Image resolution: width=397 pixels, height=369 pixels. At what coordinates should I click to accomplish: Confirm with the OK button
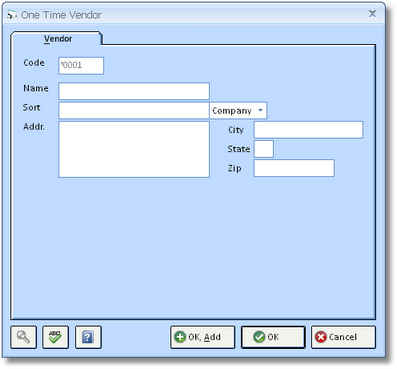(273, 337)
